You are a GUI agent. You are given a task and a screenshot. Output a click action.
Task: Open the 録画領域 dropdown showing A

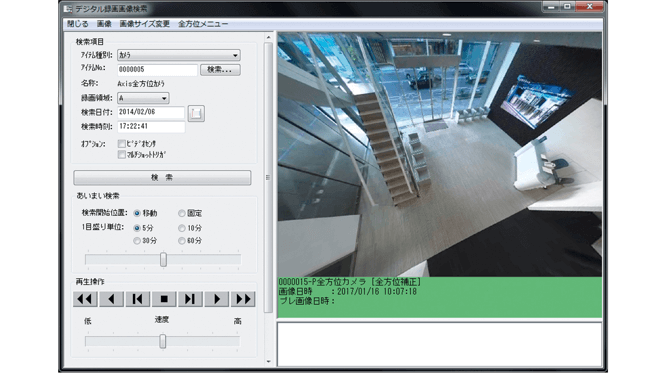pos(143,98)
